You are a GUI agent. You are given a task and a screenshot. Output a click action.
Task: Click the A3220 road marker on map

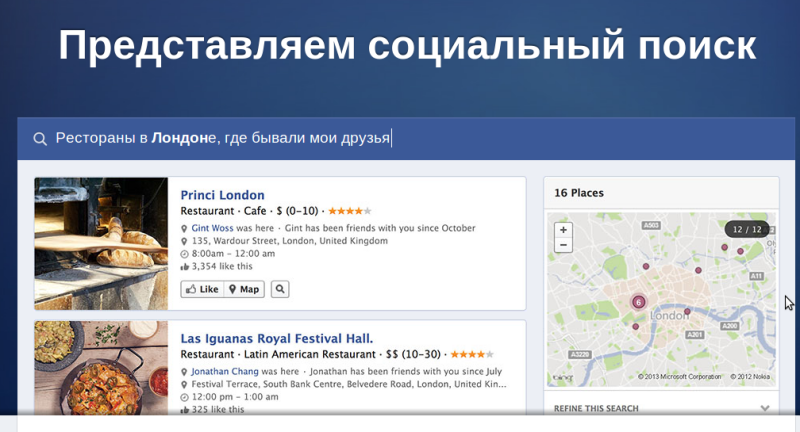(580, 354)
